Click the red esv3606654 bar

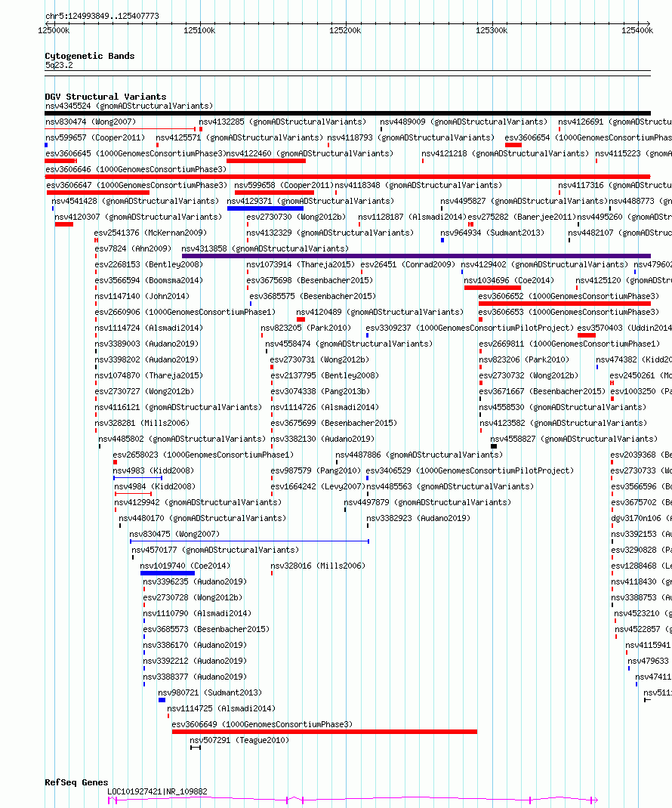(513, 145)
